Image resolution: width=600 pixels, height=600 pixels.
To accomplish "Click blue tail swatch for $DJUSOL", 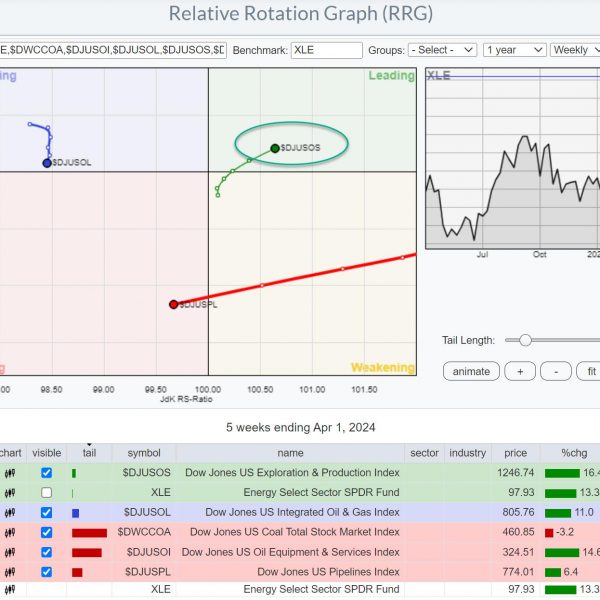I will (75, 513).
